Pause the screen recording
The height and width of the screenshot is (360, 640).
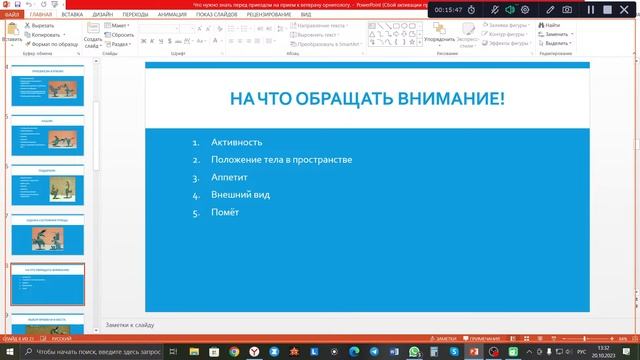591,9
